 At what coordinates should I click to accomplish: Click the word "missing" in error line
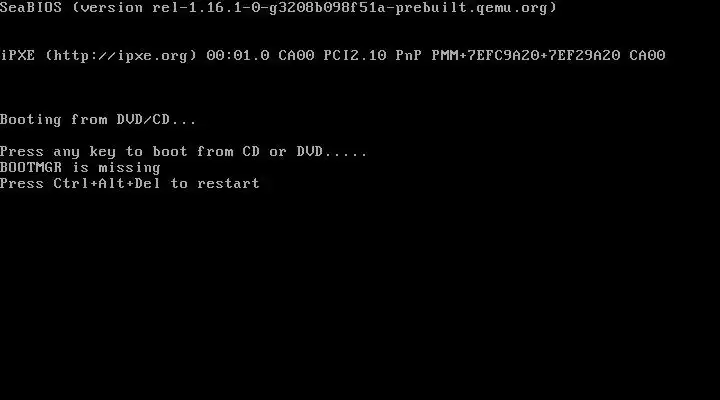coord(129,168)
